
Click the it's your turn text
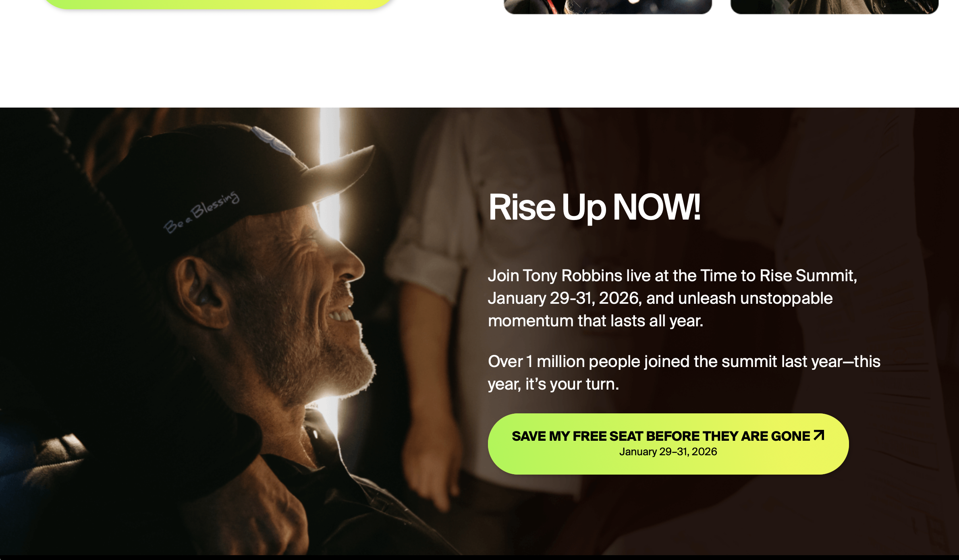572,384
